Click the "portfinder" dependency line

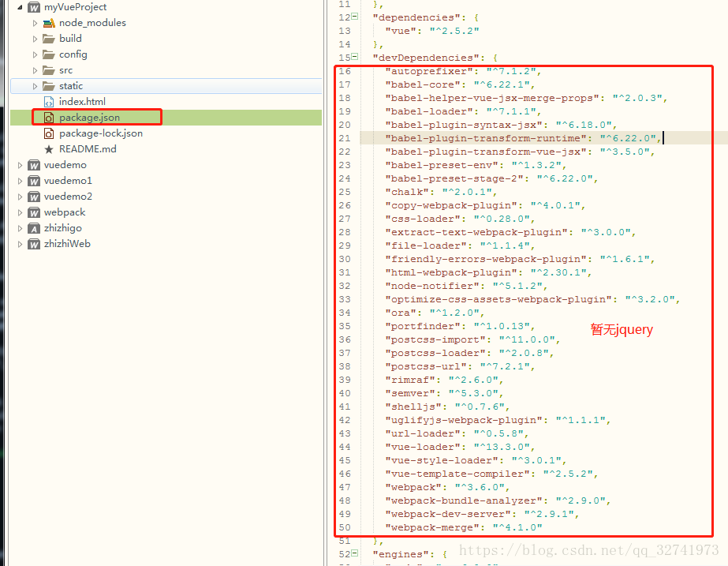(460, 326)
